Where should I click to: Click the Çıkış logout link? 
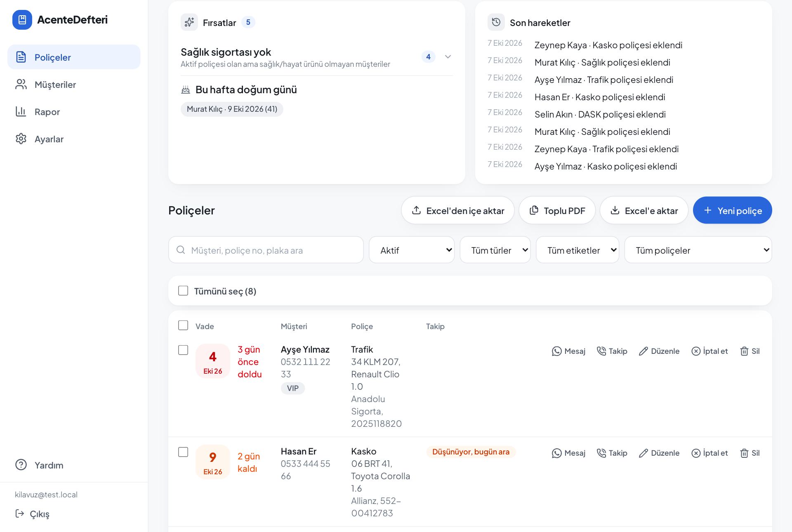32,514
